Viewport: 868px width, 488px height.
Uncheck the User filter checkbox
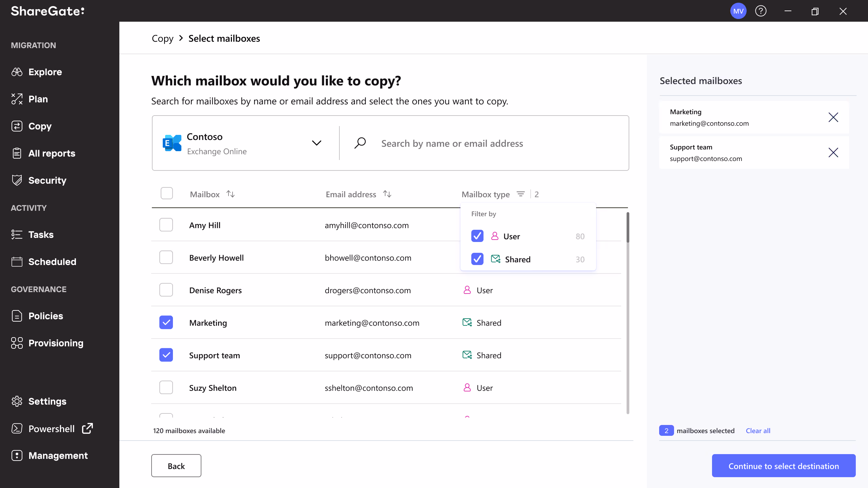(477, 236)
